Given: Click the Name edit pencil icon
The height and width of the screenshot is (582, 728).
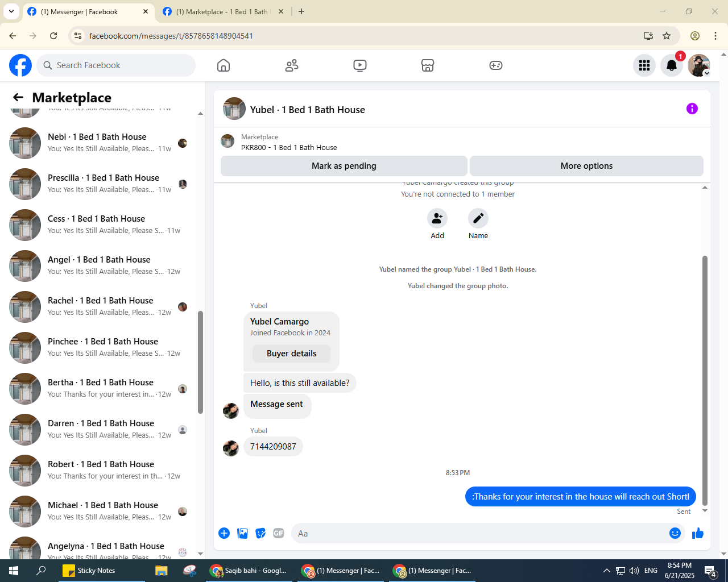Looking at the screenshot, I should pos(478,218).
